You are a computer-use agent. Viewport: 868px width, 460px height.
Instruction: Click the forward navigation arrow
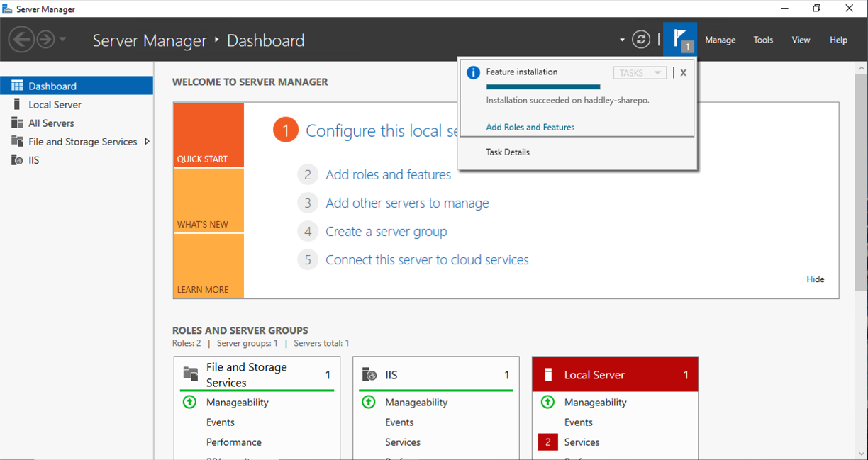coord(45,39)
